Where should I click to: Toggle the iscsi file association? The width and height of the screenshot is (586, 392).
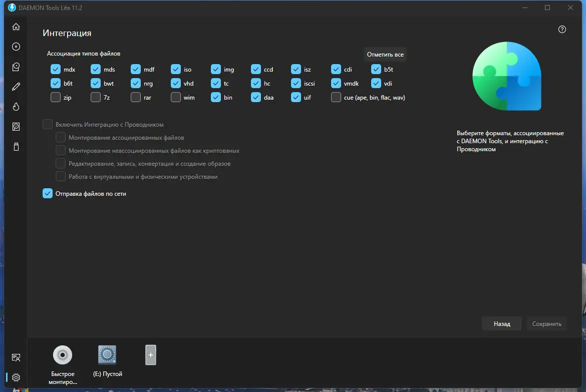click(x=296, y=83)
